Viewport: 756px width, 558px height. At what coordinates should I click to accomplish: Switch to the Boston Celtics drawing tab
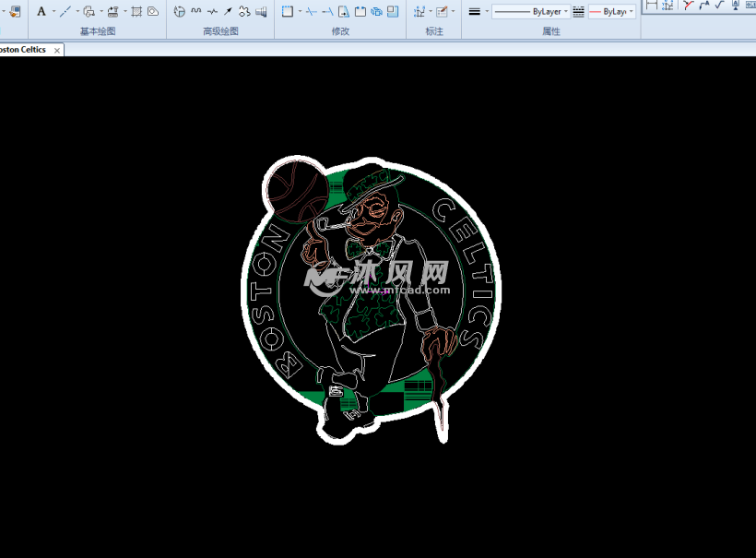[x=23, y=50]
